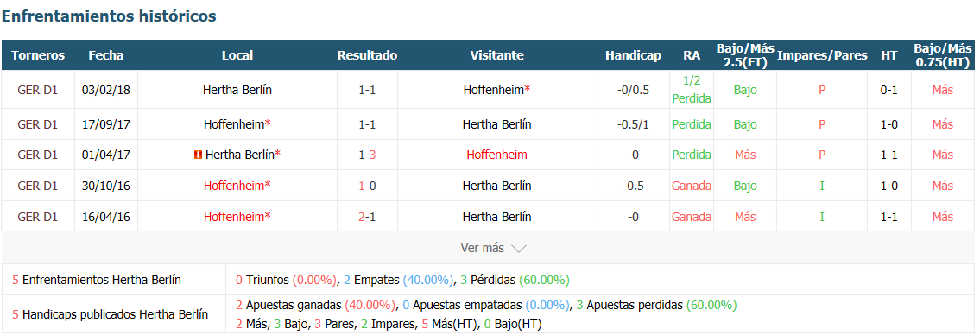Click local Hertha Berlín in 03/02/18 row
This screenshot has height=335, width=980.
(x=237, y=90)
